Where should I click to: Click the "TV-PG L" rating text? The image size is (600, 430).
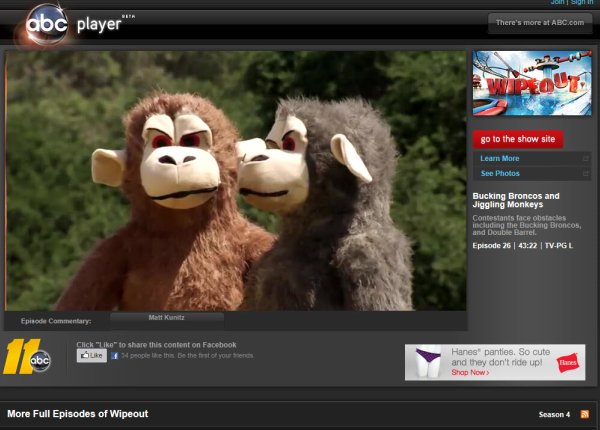[x=559, y=246]
